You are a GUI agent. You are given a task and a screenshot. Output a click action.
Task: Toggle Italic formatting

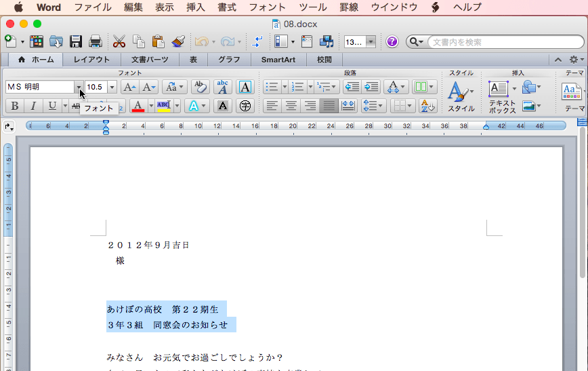pos(33,106)
